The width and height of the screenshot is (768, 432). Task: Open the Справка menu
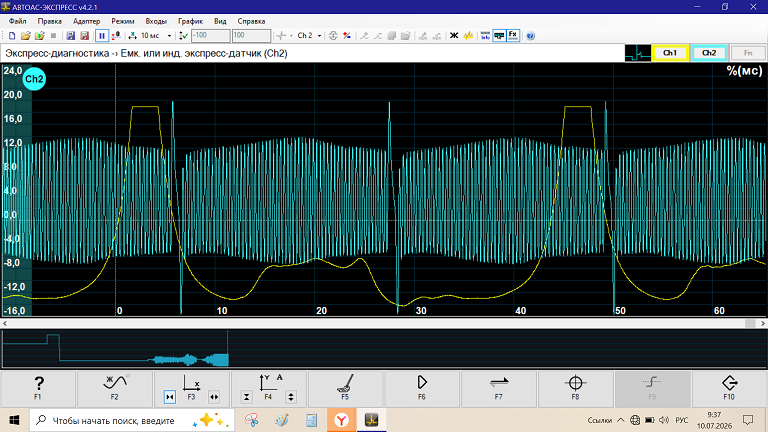(252, 21)
